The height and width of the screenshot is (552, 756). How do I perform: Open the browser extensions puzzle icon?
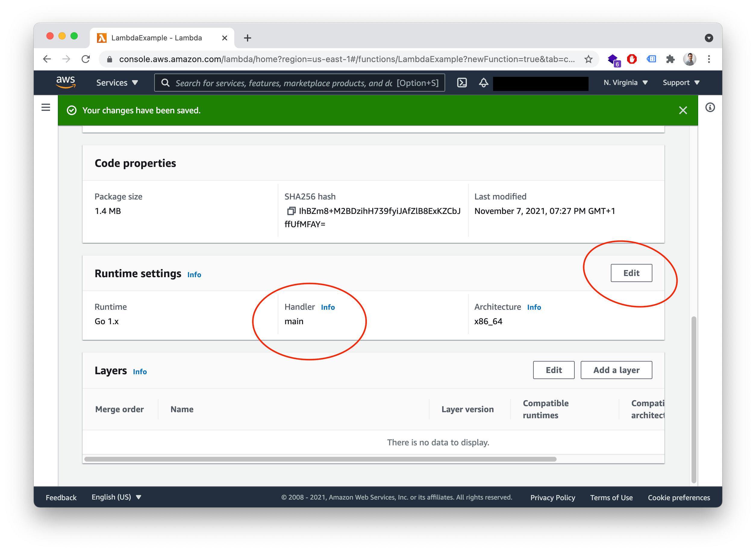click(670, 59)
